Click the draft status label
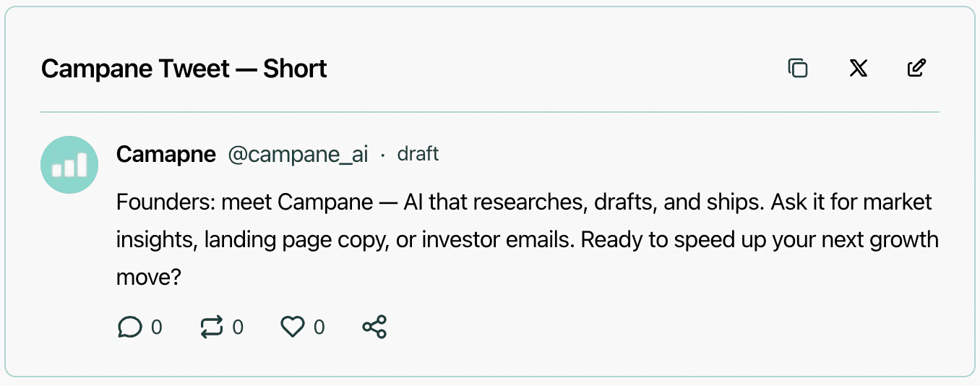The height and width of the screenshot is (386, 980). coord(418,155)
